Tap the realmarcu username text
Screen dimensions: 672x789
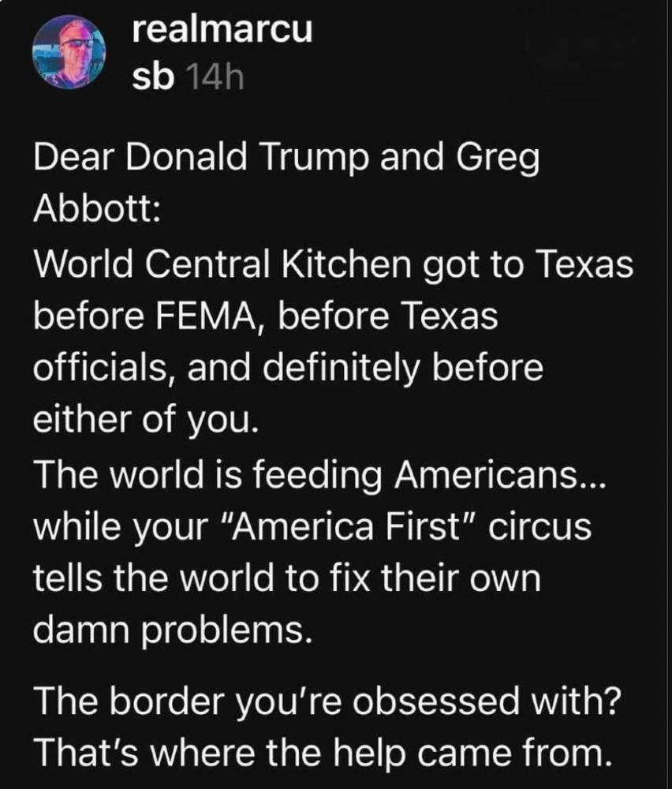(x=222, y=29)
